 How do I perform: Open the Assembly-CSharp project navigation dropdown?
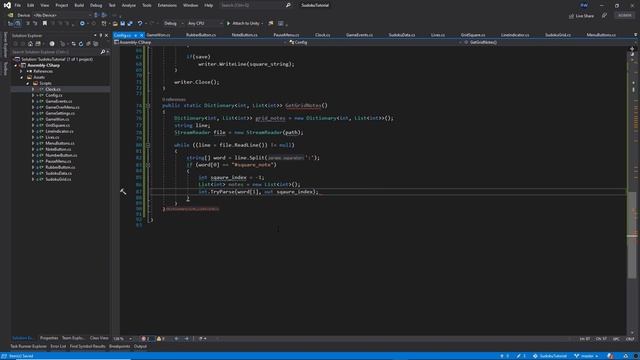point(200,42)
